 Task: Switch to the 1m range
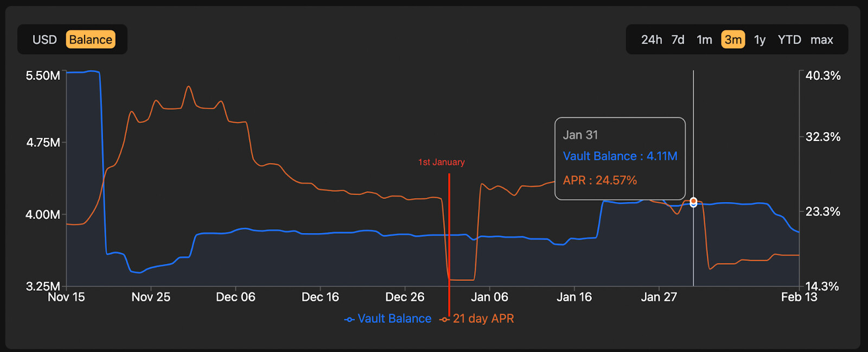704,40
